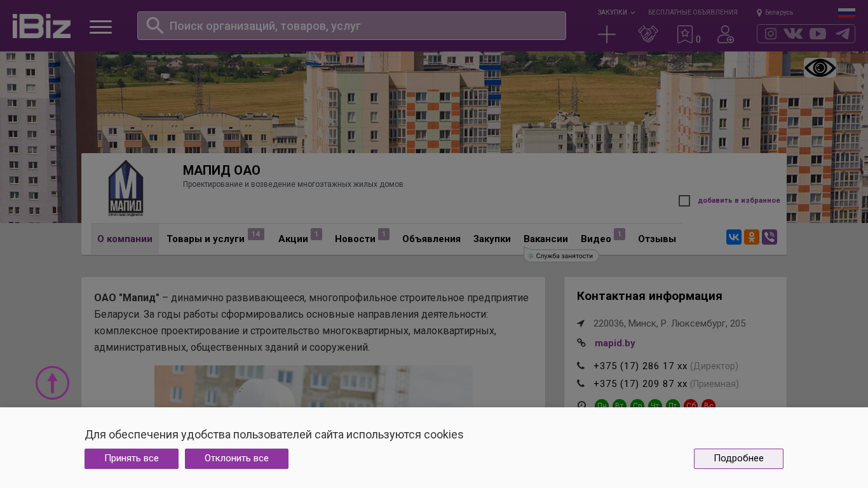Reveal the Директор phone number
Screen dimensions: 868x488
coord(641,366)
